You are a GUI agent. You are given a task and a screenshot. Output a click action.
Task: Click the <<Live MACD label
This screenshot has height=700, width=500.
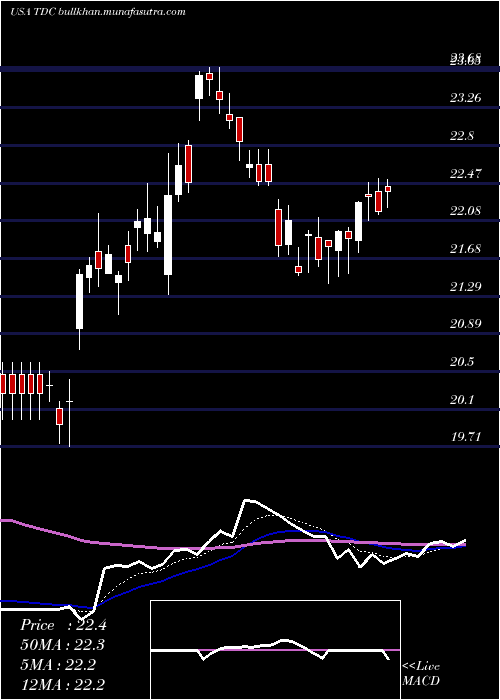click(421, 673)
